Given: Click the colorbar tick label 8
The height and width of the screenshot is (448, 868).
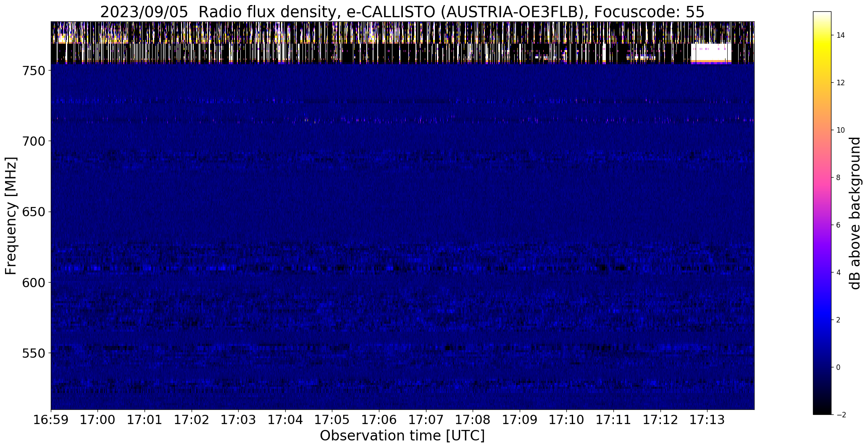Looking at the screenshot, I should coord(839,178).
